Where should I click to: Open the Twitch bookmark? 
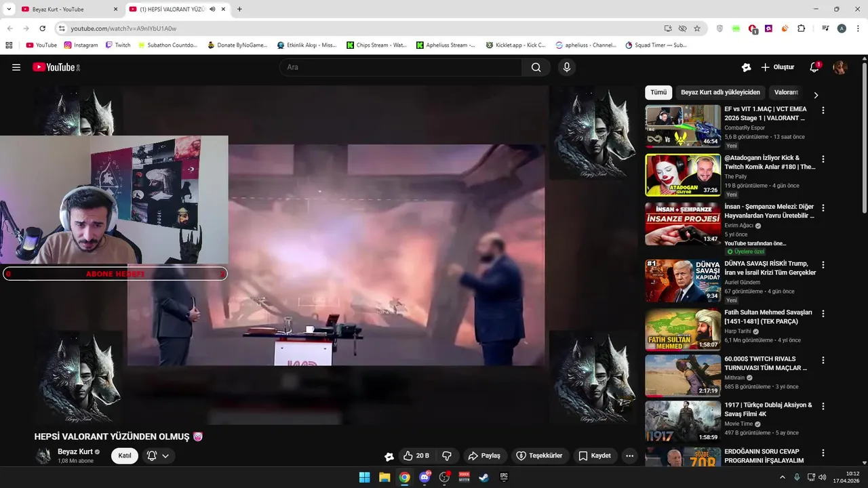pyautogui.click(x=118, y=45)
